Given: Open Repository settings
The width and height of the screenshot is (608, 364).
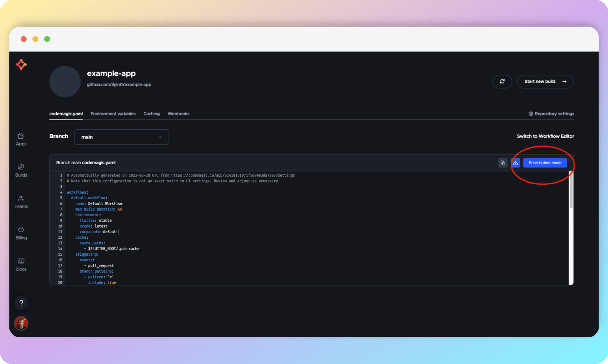Looking at the screenshot, I should coord(551,114).
